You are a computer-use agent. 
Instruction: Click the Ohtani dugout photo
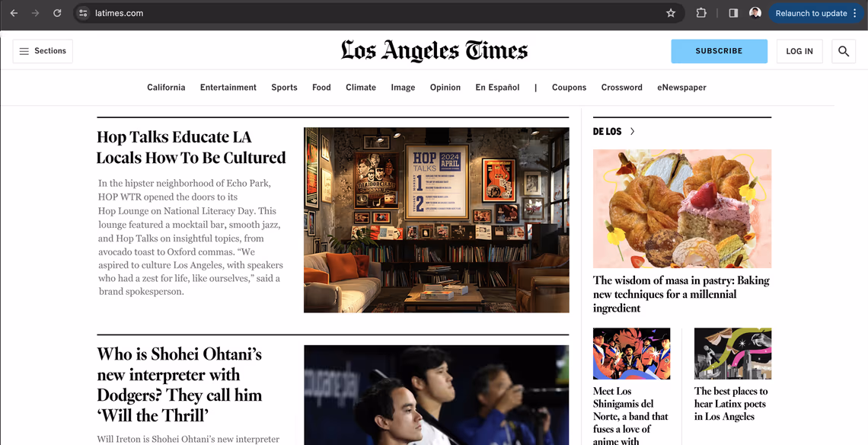436,395
